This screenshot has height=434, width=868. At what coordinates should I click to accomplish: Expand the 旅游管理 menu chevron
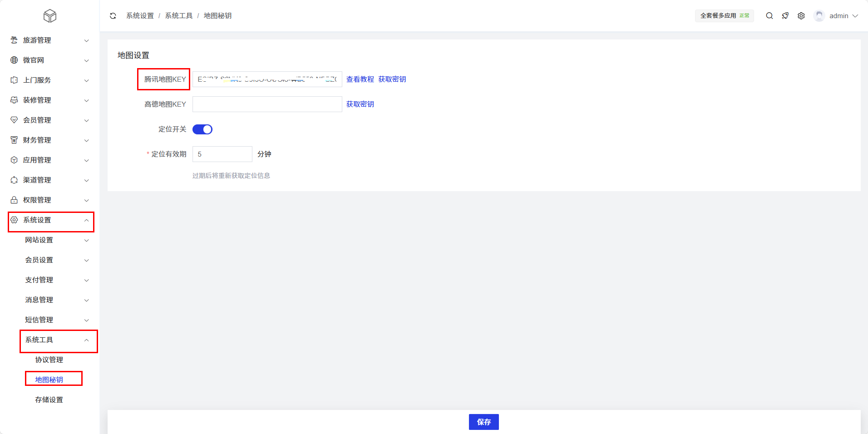point(86,41)
